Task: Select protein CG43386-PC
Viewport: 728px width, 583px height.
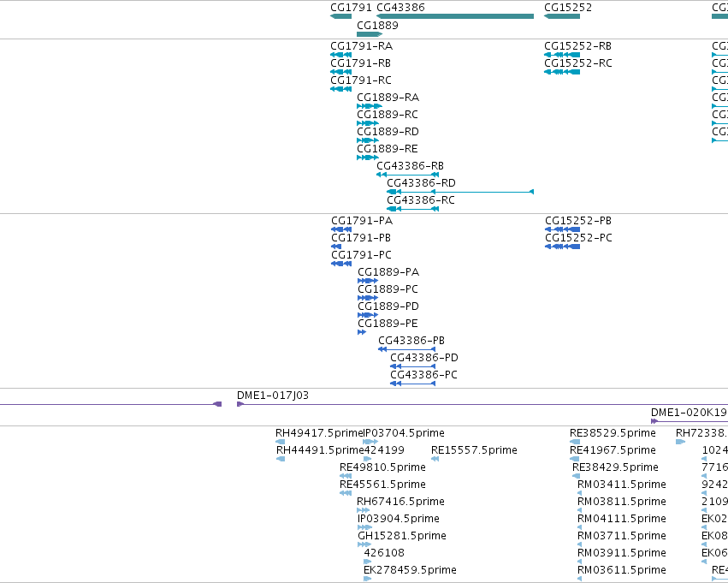Action: 423,375
